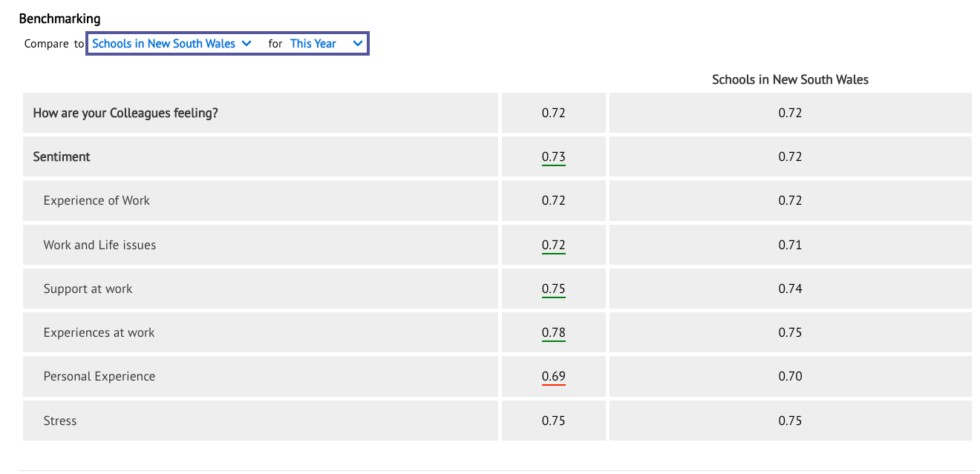Click the 0.70 benchmark value for Personal Experience
Screen dimensions: 980x474
790,376
